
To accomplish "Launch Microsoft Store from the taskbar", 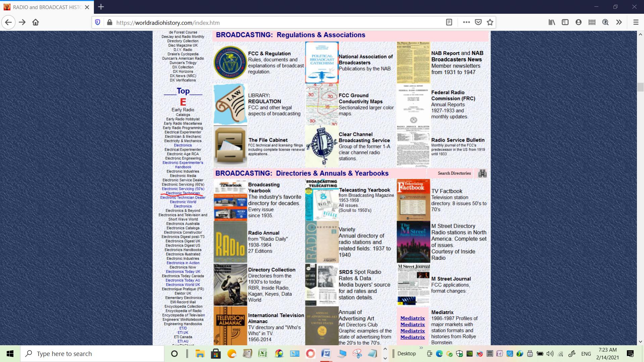I will click(216, 354).
